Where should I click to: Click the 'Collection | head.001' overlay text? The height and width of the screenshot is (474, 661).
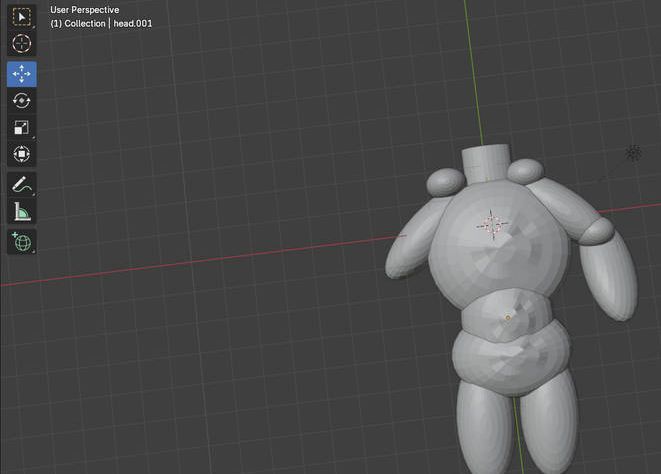(101, 24)
